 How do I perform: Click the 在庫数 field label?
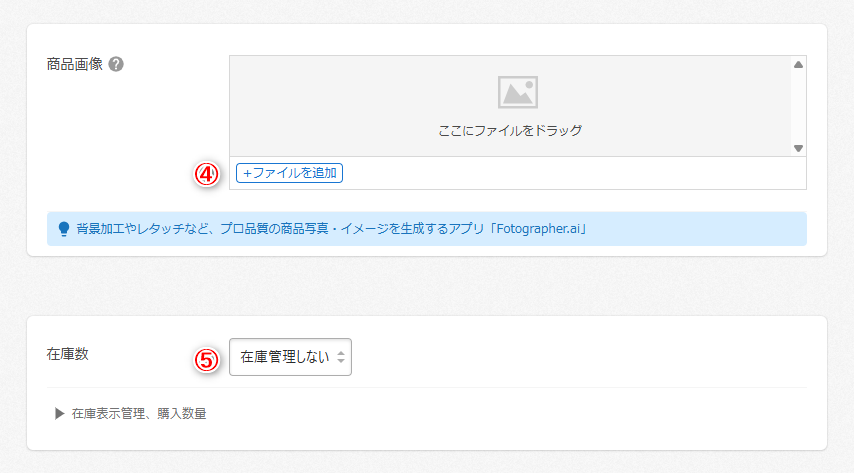click(x=68, y=354)
